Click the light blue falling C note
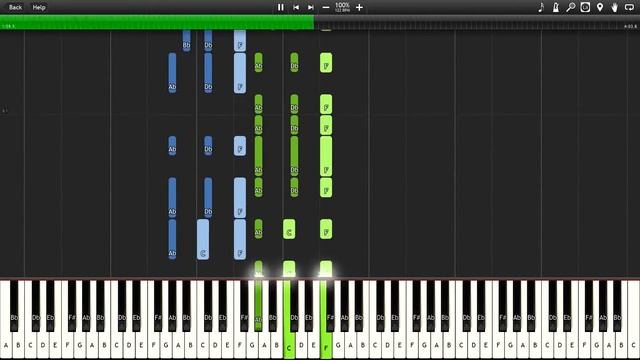640x360 pixels. pos(203,240)
